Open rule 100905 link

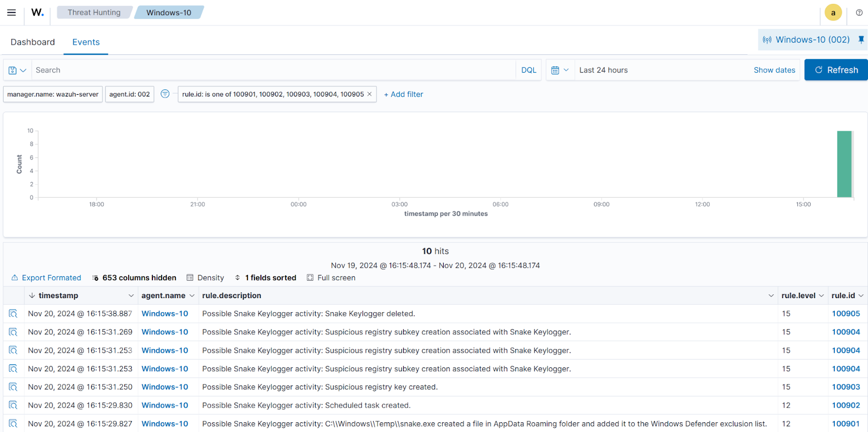click(846, 314)
